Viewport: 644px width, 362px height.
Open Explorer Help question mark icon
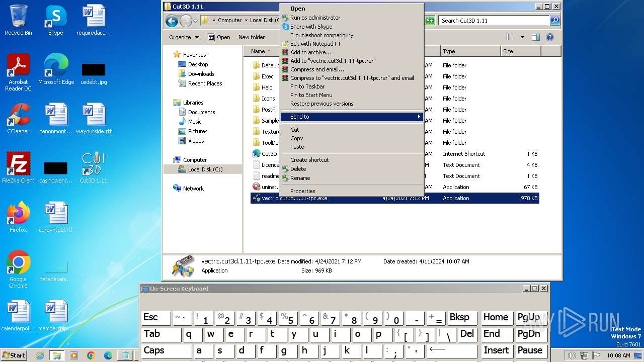[550, 37]
